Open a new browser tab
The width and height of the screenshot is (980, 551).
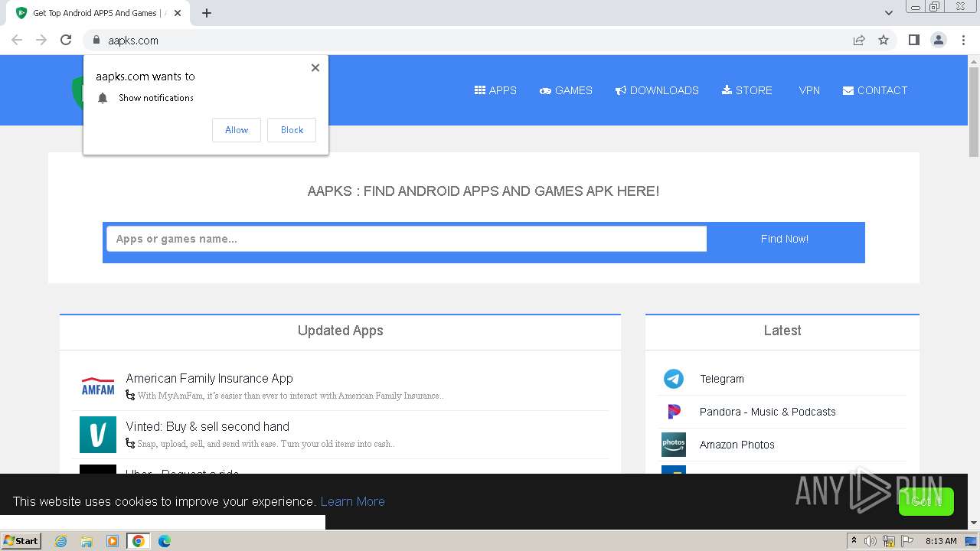point(207,13)
